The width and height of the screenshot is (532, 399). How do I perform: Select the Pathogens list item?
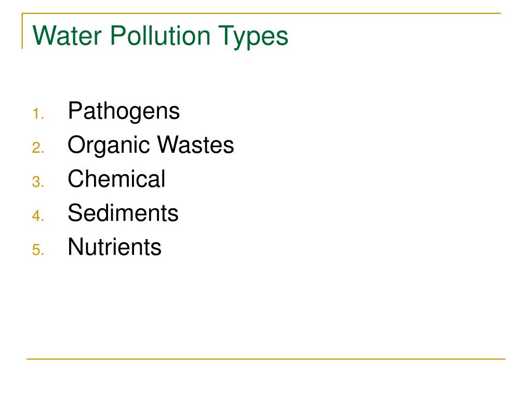pyautogui.click(x=124, y=112)
